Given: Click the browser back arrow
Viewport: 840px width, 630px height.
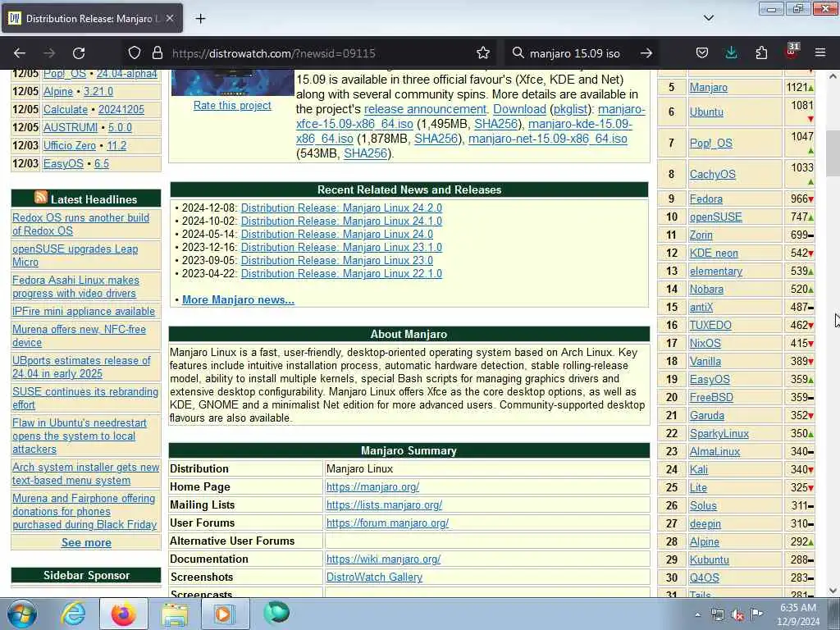Looking at the screenshot, I should tap(20, 53).
